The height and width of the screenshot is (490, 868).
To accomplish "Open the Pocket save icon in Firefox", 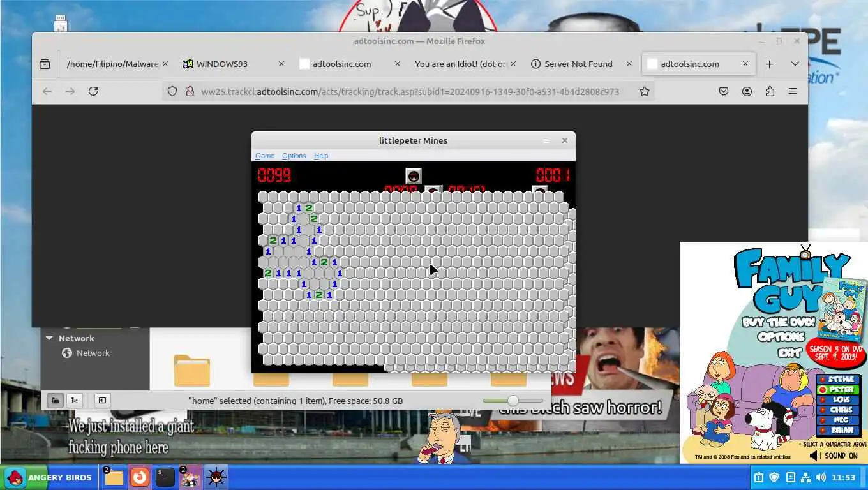I will (x=724, y=91).
